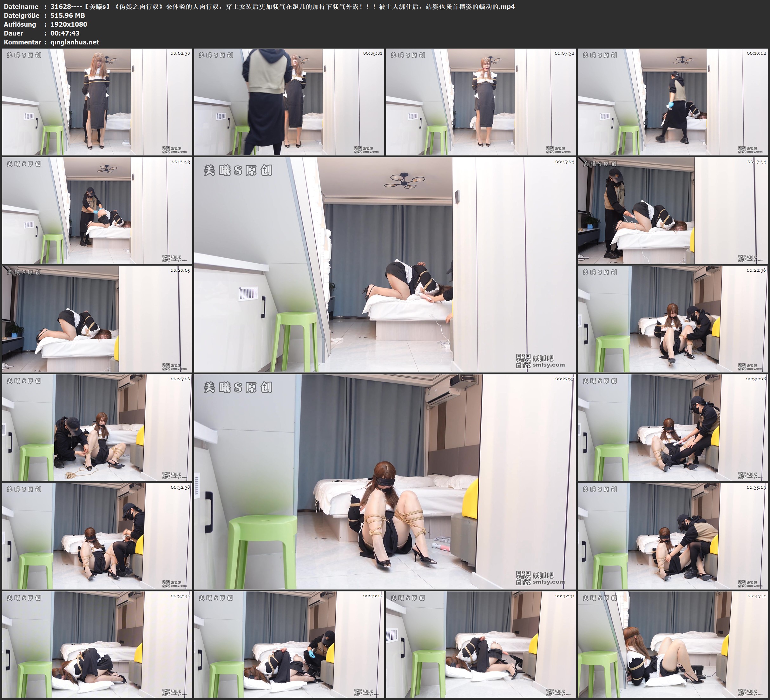Screen dimensions: 770x700
Task: Click the 1920x1080 resolution value
Action: tap(69, 24)
